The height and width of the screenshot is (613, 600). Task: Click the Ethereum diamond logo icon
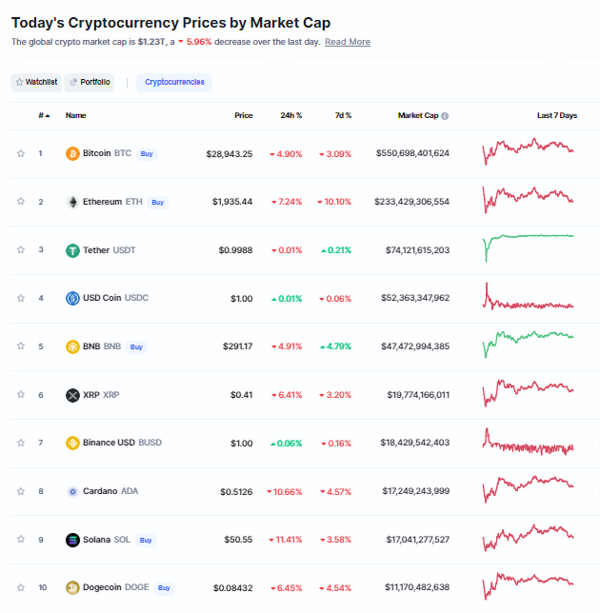tap(72, 202)
